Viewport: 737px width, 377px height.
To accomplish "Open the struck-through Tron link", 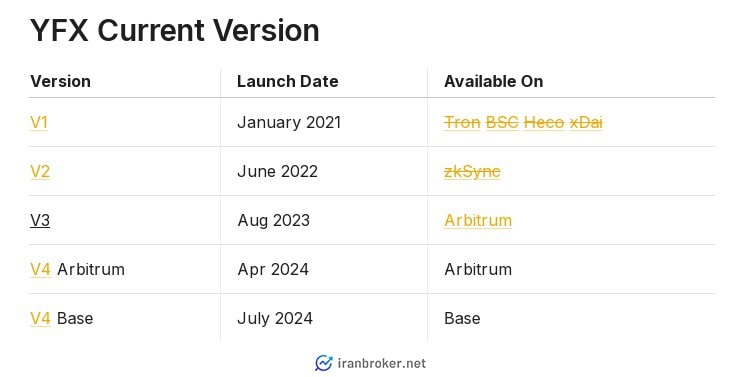I will click(x=463, y=123).
